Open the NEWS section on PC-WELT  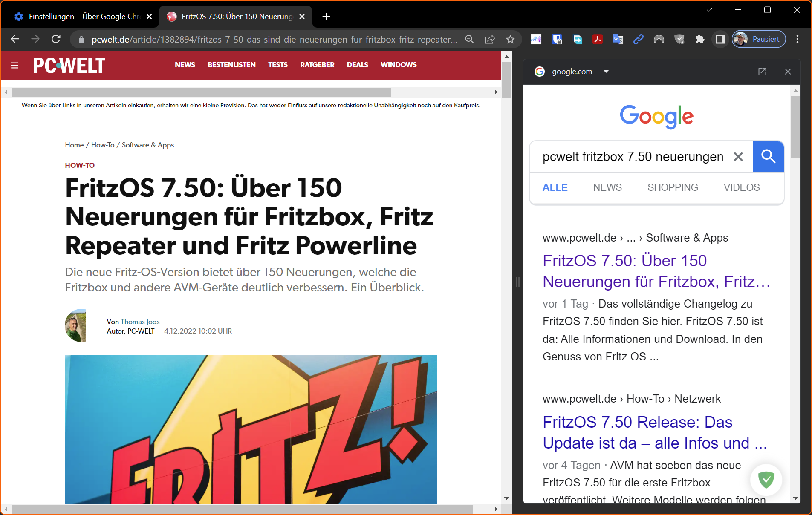(185, 65)
